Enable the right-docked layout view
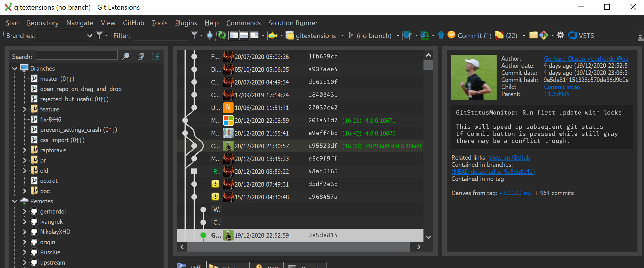Image resolution: width=644 pixels, height=268 pixels. tap(254, 35)
